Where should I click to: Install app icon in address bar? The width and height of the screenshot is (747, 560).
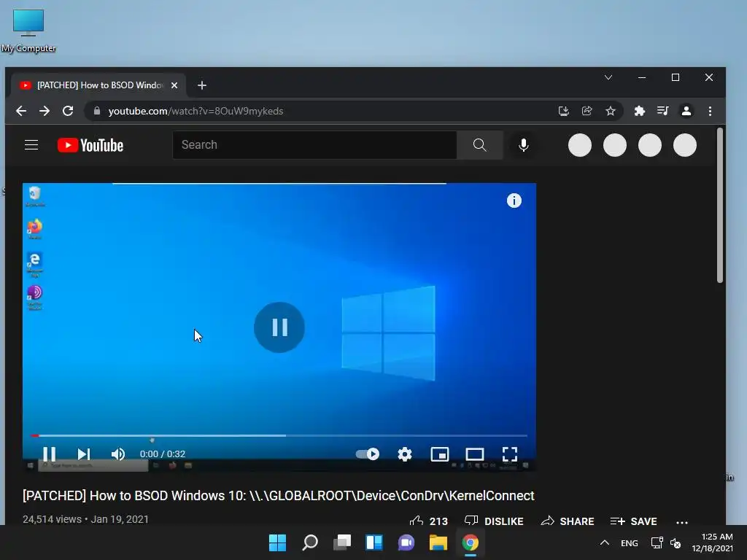[564, 111]
